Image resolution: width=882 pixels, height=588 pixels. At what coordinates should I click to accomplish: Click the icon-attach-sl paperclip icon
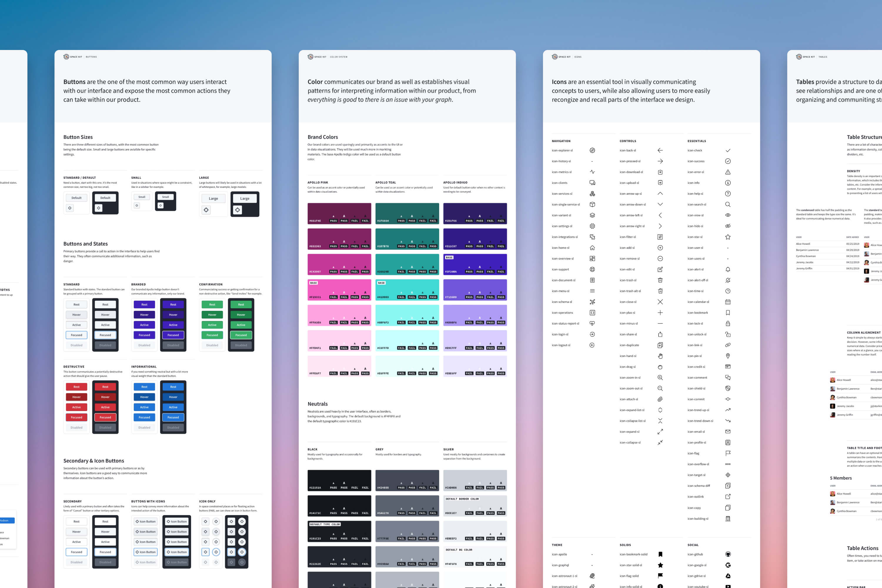point(660,399)
